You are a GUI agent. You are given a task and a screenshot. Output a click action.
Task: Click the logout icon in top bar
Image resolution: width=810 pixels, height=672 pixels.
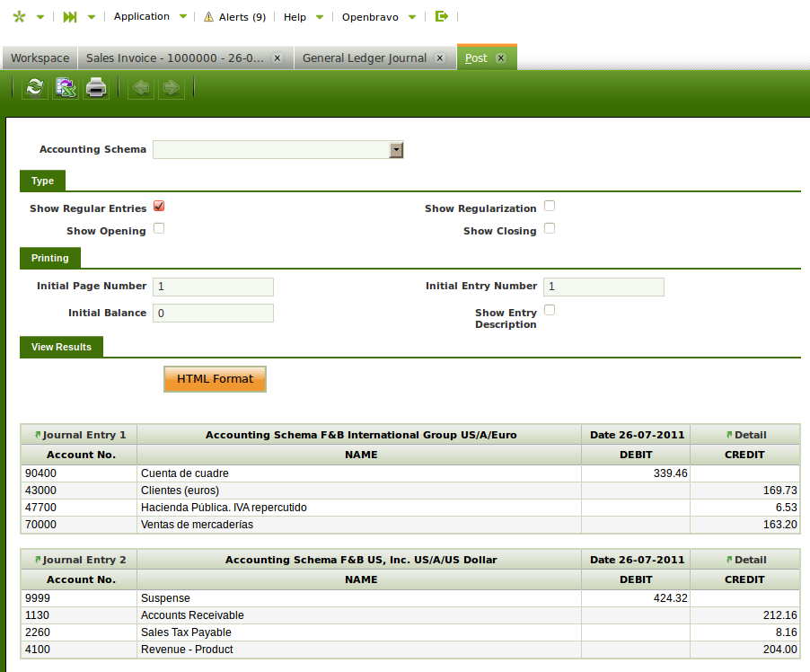[441, 16]
